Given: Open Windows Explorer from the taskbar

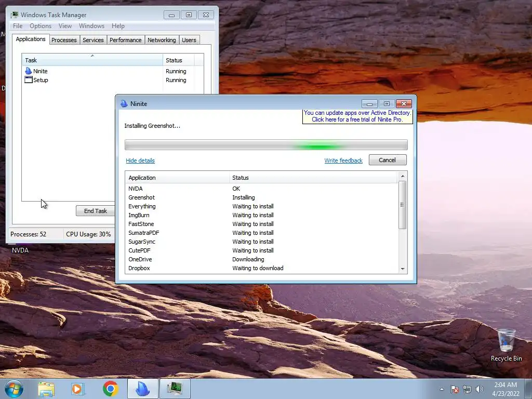Looking at the screenshot, I should point(46,389).
